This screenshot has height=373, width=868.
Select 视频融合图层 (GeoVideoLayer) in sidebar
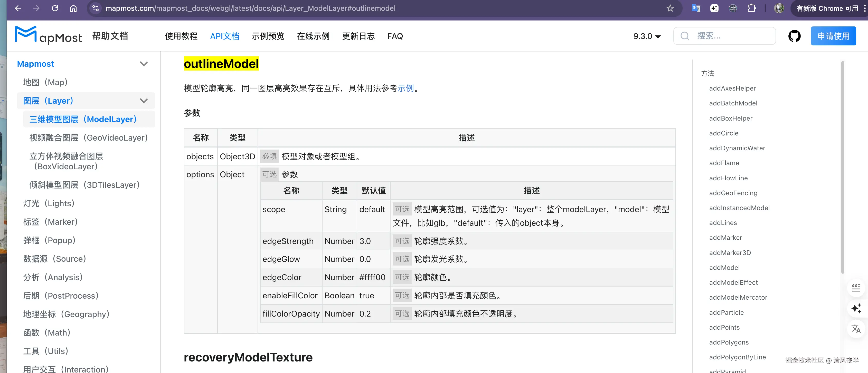[88, 138]
